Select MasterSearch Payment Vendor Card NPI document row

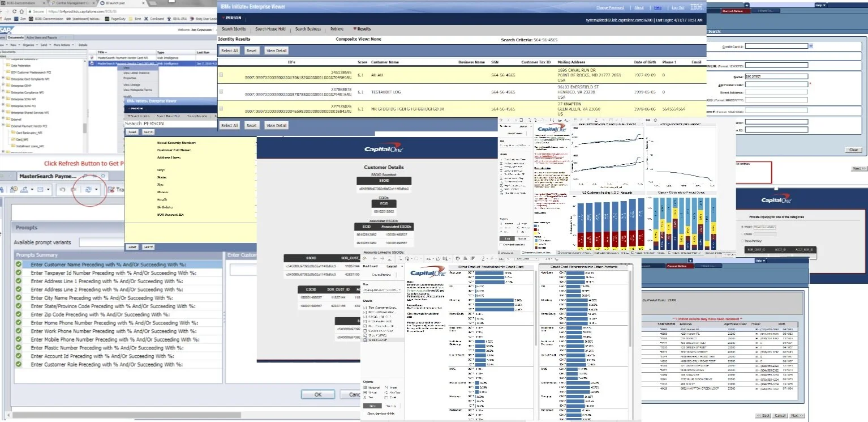tap(152, 58)
